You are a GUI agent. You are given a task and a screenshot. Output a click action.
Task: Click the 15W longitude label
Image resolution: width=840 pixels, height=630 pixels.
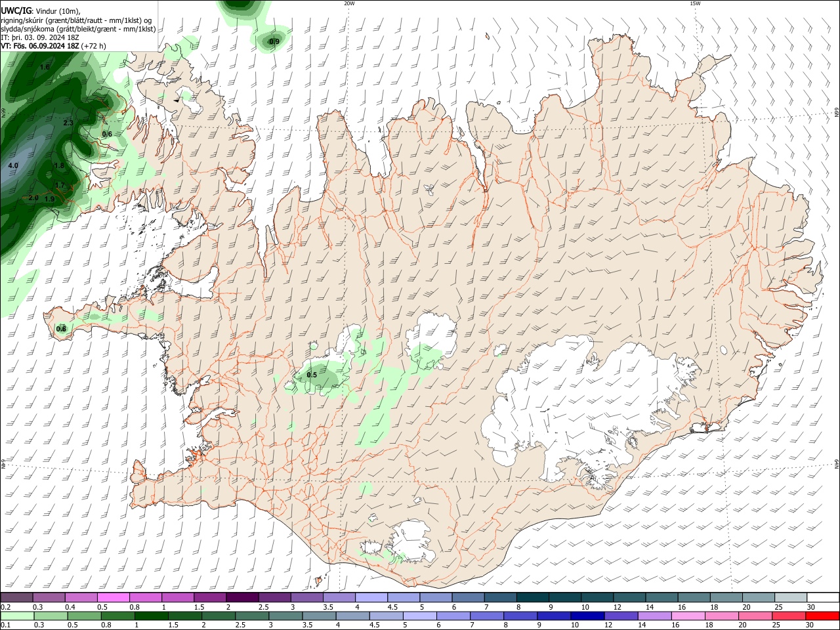click(x=695, y=3)
